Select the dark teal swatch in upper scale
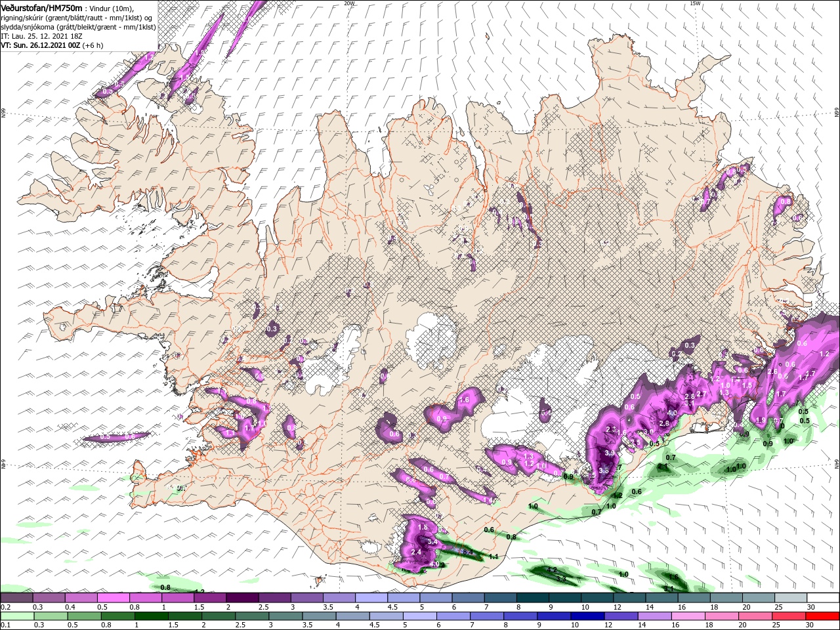This screenshot has height=630, width=840. (x=533, y=598)
